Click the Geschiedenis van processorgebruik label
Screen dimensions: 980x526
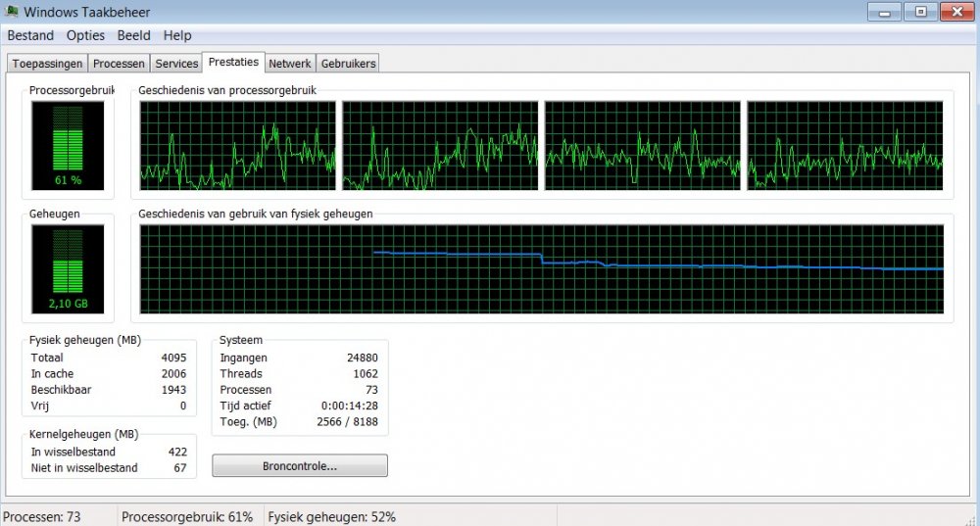pyautogui.click(x=227, y=90)
